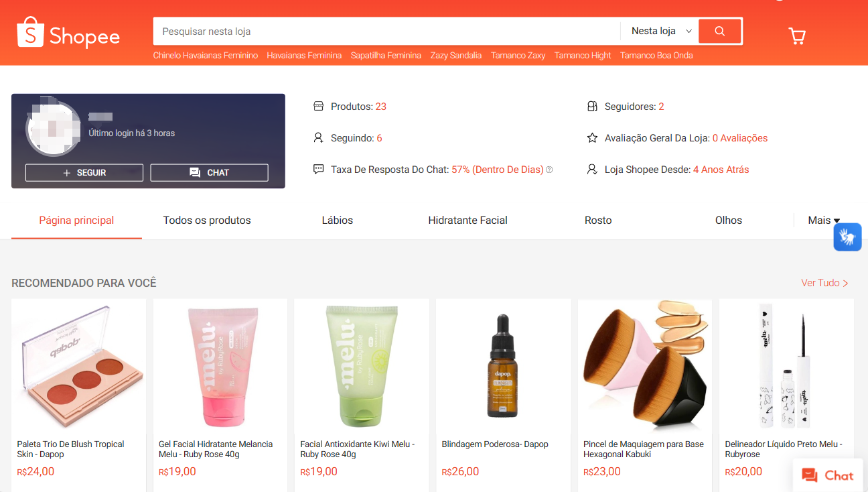Click the store rating star icon
Image resolution: width=868 pixels, height=492 pixels.
pyautogui.click(x=592, y=137)
